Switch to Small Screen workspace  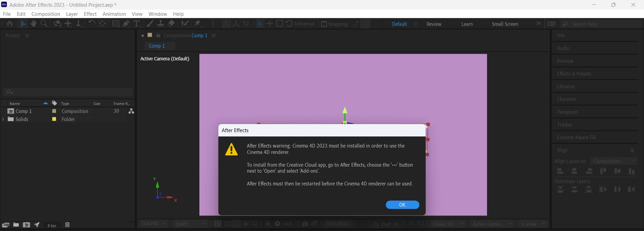505,24
